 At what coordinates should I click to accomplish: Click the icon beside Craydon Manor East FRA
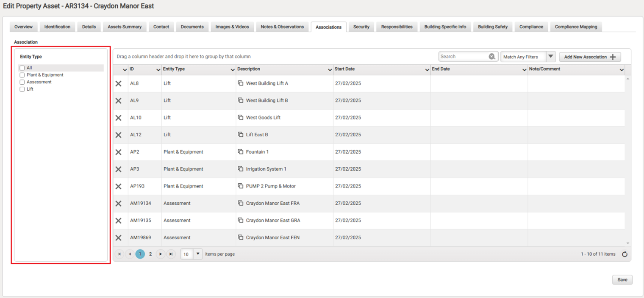(x=241, y=203)
